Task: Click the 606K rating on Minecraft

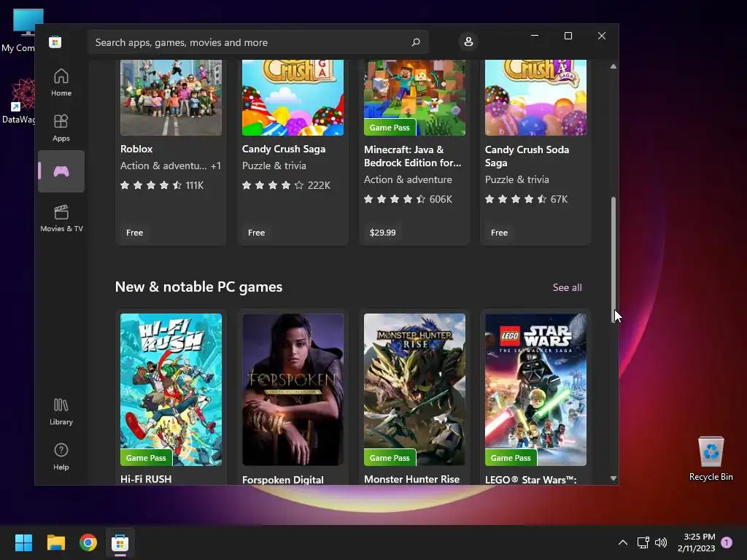Action: (x=441, y=199)
